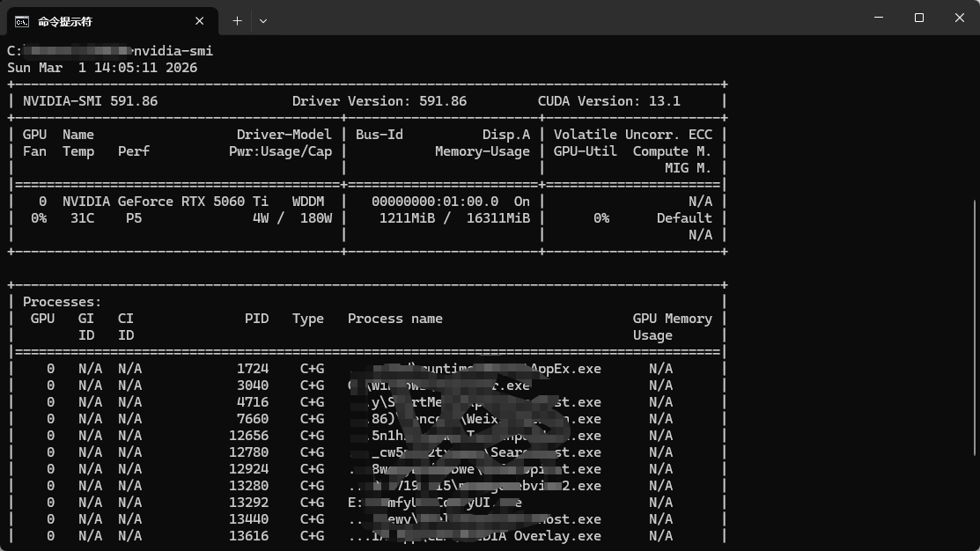Click PID '13616' in process list
This screenshot has width=980, height=551.
(x=249, y=536)
